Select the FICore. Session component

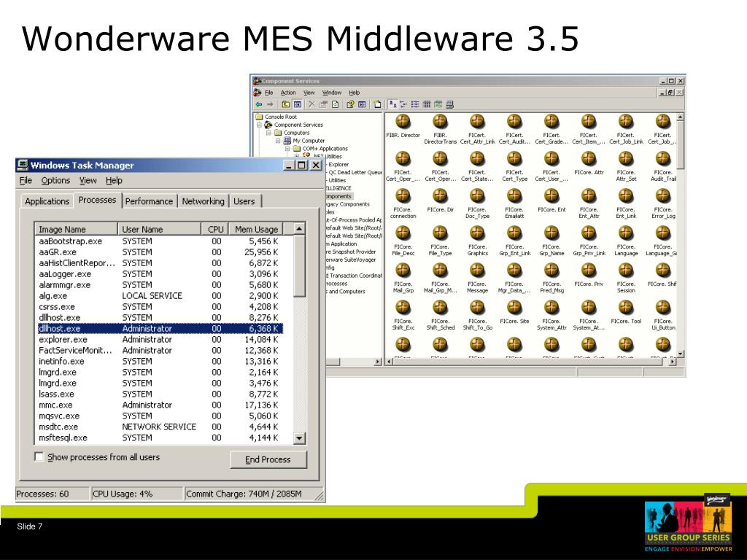(626, 278)
